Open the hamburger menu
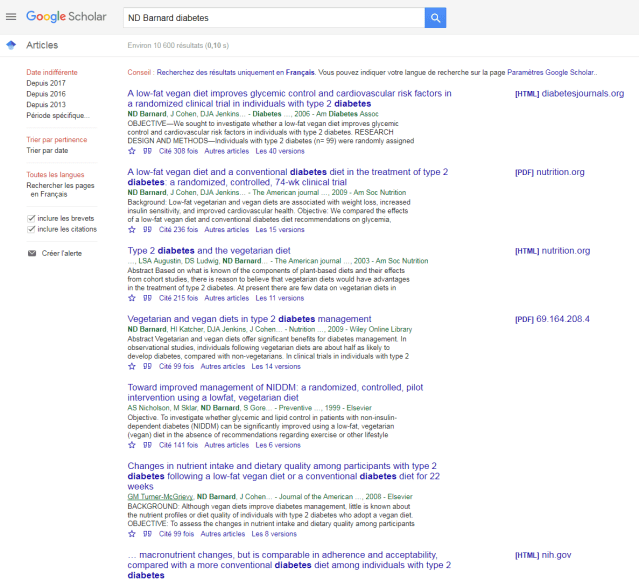The height and width of the screenshot is (581, 639). [x=11, y=17]
